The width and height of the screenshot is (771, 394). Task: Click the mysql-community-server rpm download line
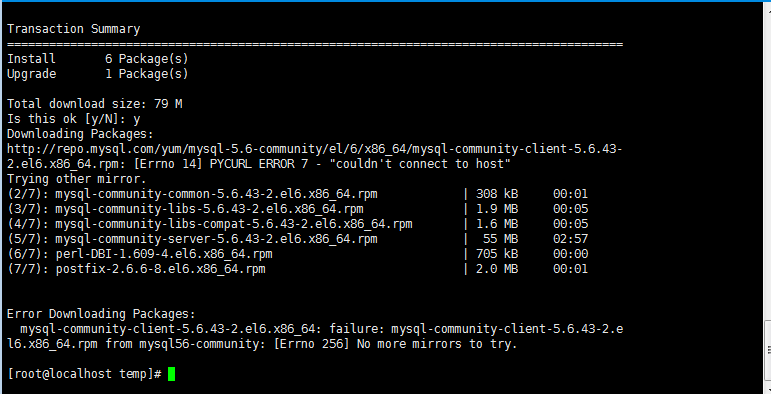(x=297, y=239)
